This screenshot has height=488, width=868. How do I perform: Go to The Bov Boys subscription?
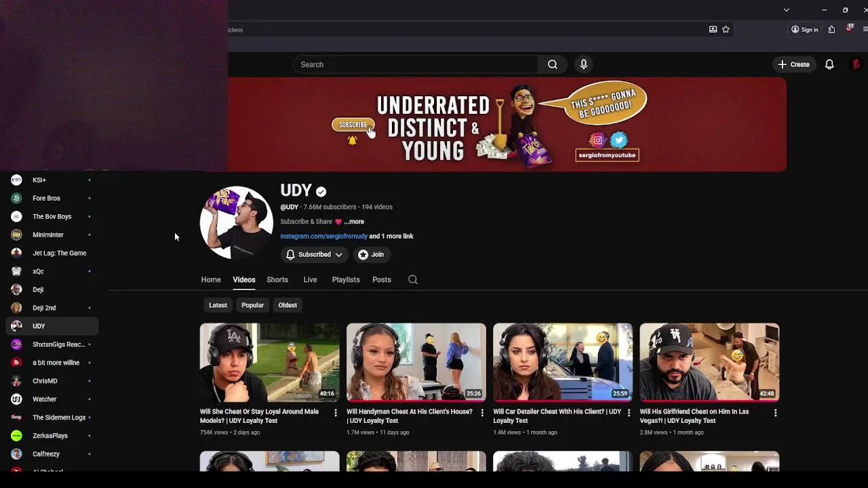[x=52, y=217]
